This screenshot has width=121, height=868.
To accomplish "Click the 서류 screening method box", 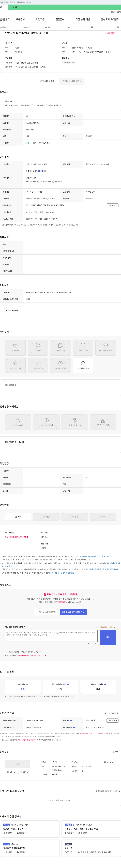I will (18, 516).
